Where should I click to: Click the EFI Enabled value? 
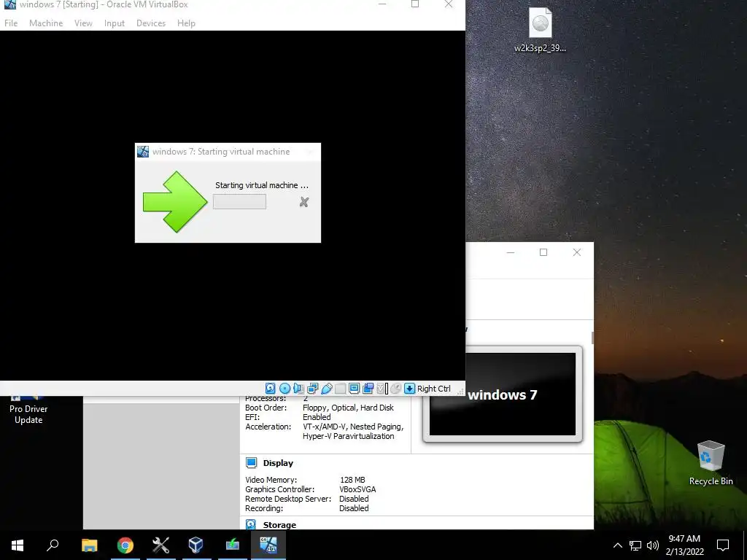pyautogui.click(x=317, y=417)
